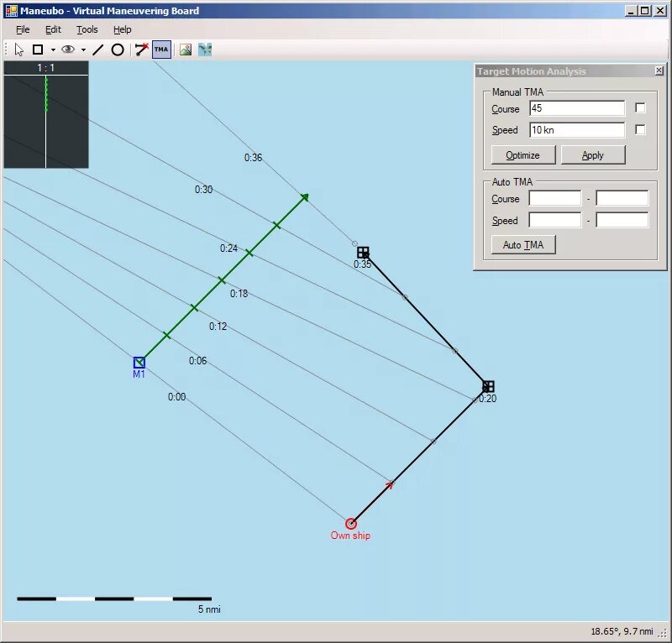Image resolution: width=672 pixels, height=643 pixels.
Task: Select the circle drawing tool
Action: [x=118, y=50]
